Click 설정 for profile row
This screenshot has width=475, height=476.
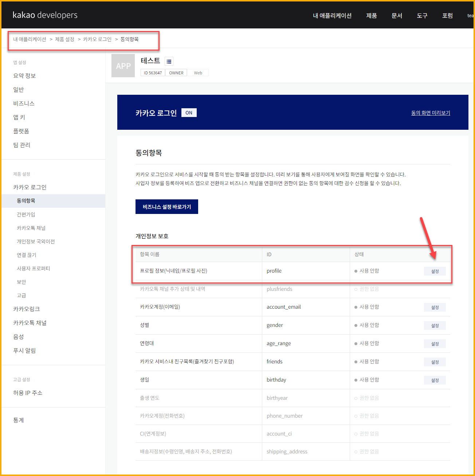click(435, 271)
